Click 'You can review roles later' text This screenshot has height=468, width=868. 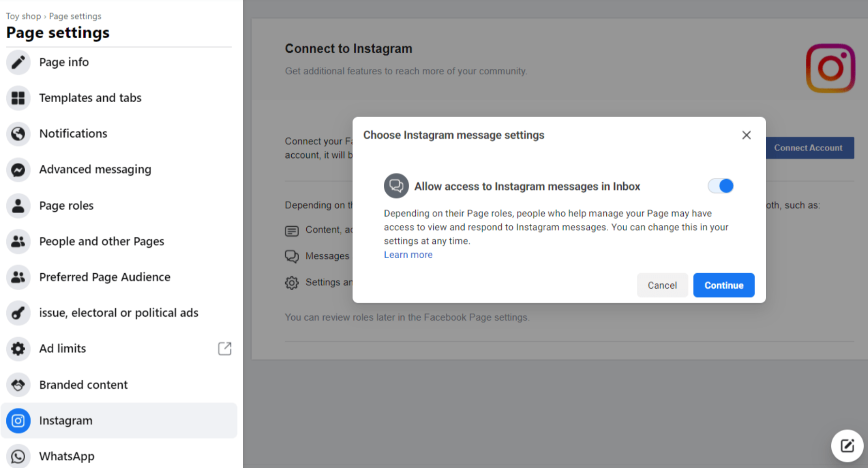pos(407,317)
